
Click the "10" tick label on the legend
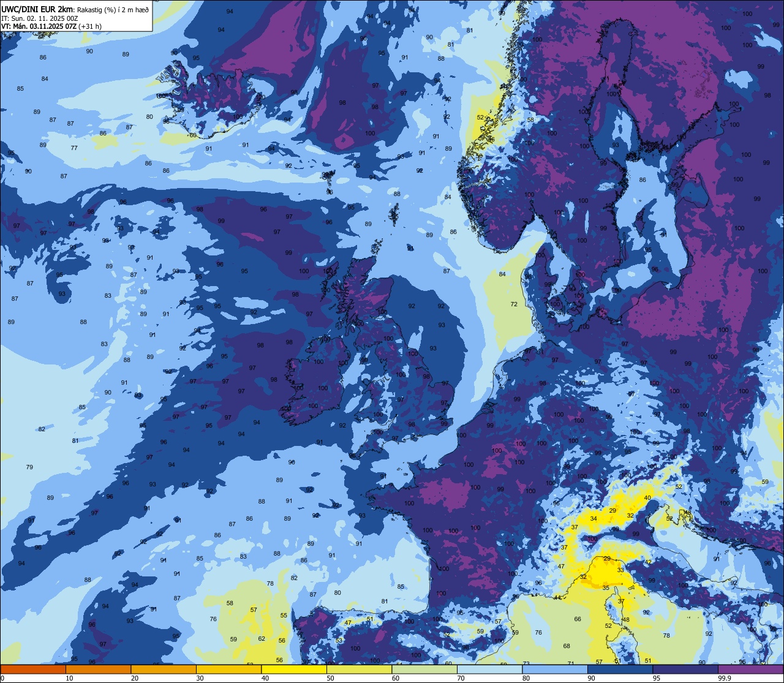[69, 678]
